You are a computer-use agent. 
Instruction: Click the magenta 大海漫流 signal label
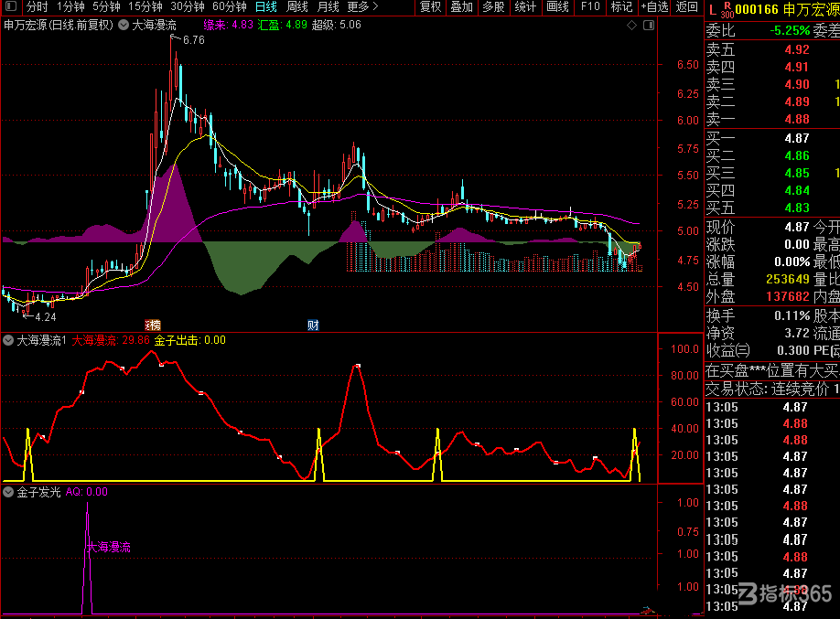click(109, 548)
